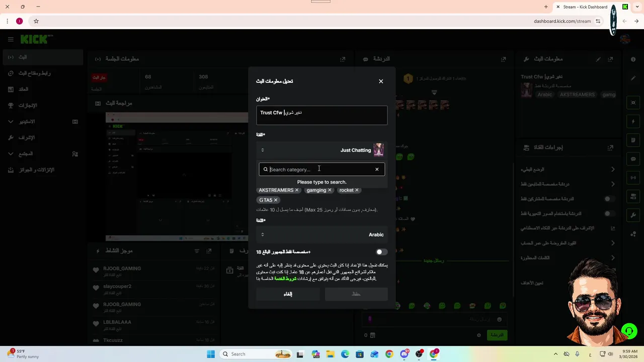
Task: Click the pencil icon in right rail
Action: [x=633, y=78]
